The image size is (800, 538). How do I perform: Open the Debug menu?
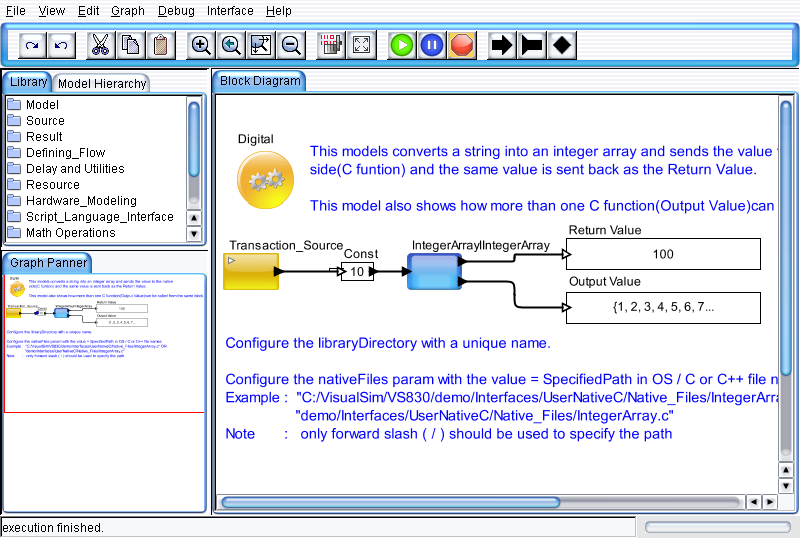tap(176, 11)
